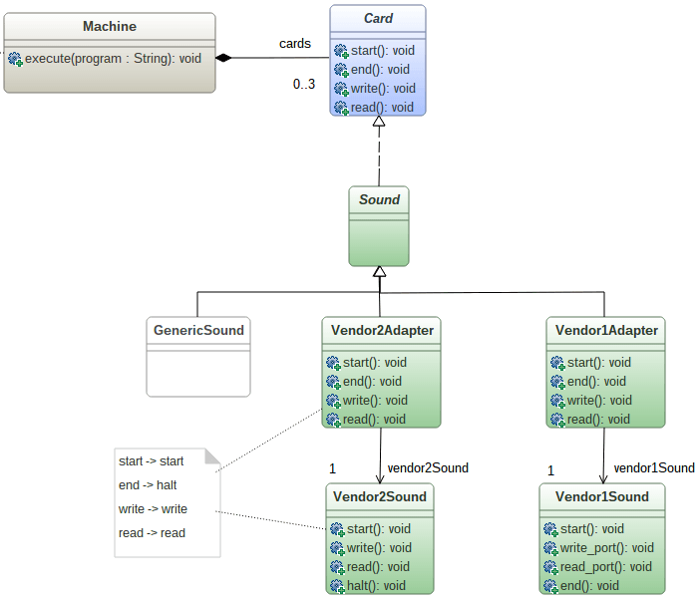Click the icon beside Vendor1Sound read_port()
The image size is (700, 599).
coord(551,567)
